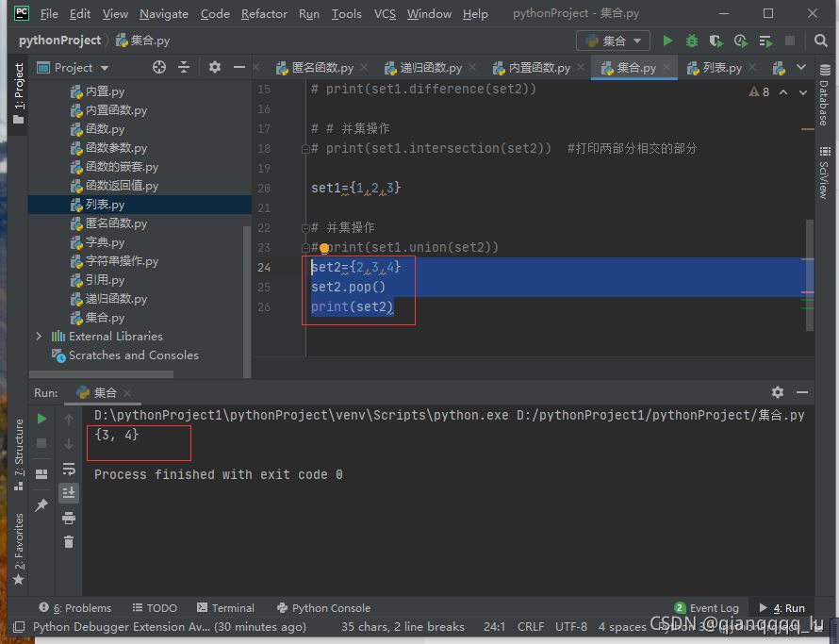Open the 集合 run configuration dropdown
This screenshot has width=839, height=644.
pos(613,41)
